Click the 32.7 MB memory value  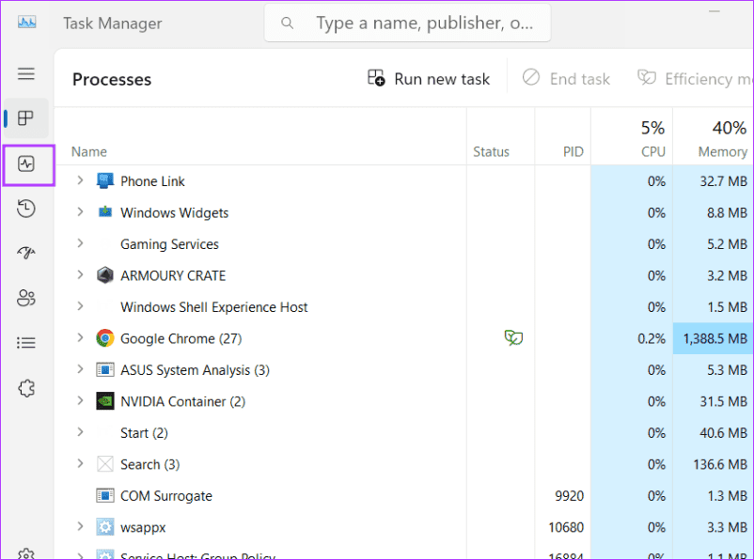point(723,181)
